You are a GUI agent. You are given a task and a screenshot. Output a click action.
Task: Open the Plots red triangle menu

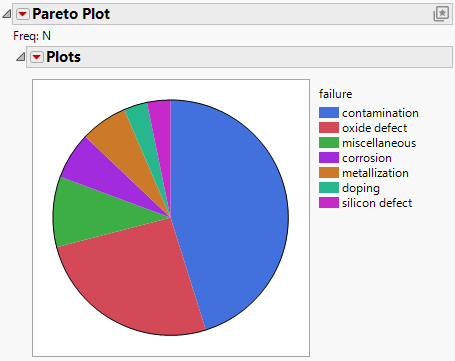pyautogui.click(x=37, y=57)
